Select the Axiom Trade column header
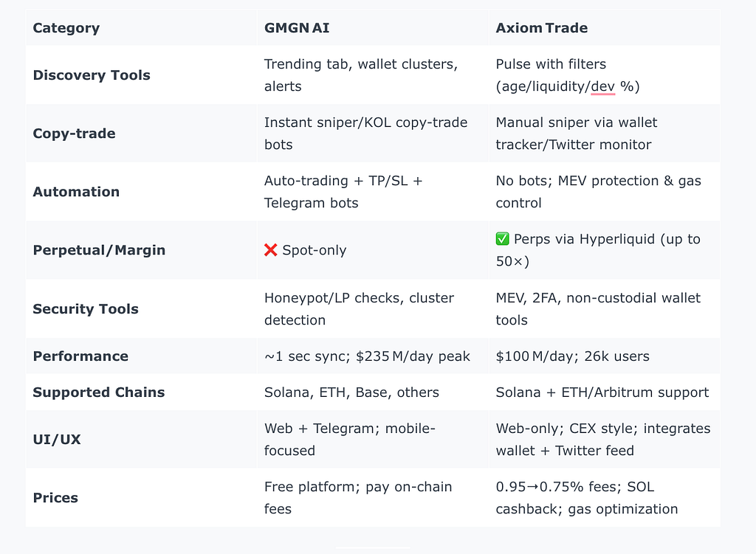Image resolution: width=756 pixels, height=554 pixels. (541, 28)
